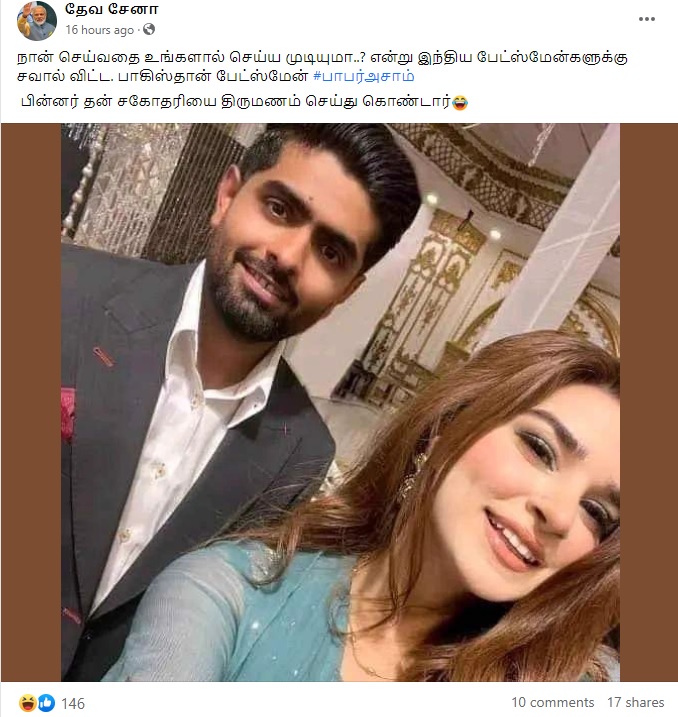
Task: Click the brown margin right of the photo
Action: [x=649, y=402]
